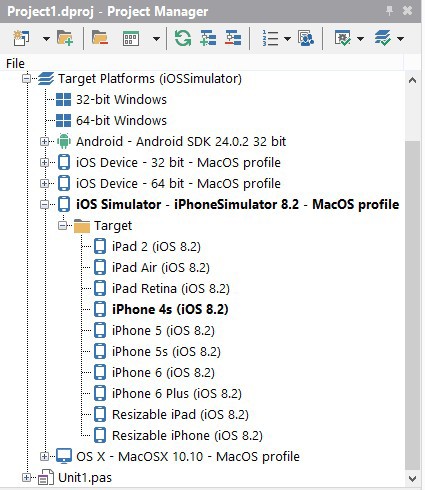The height and width of the screenshot is (490, 425).
Task: Click device icon beside iPhone 4s
Action: click(x=100, y=309)
